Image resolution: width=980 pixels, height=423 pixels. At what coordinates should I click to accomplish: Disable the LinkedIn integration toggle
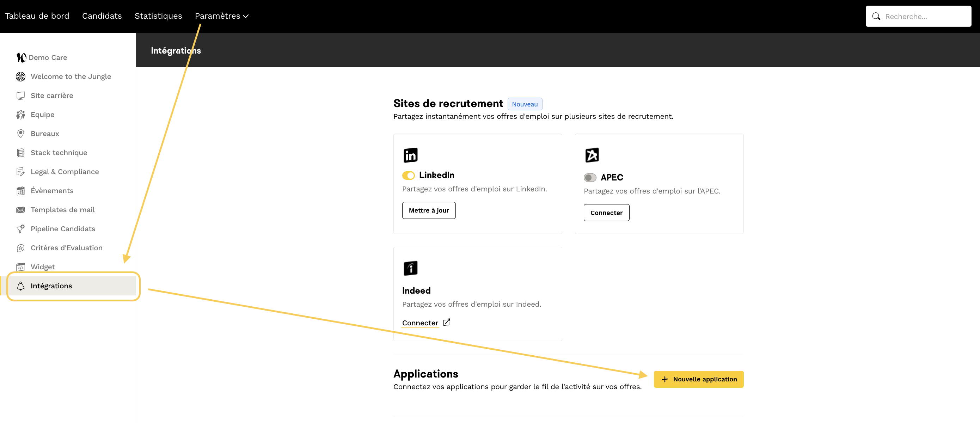click(x=408, y=175)
